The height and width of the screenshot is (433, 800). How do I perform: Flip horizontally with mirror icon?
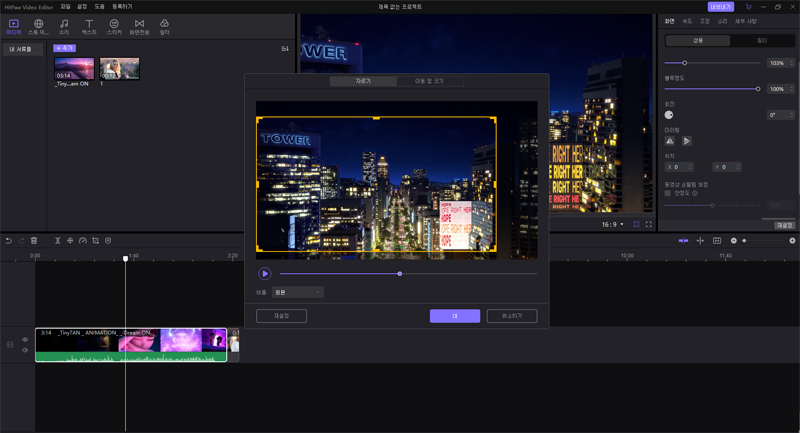[x=670, y=141]
